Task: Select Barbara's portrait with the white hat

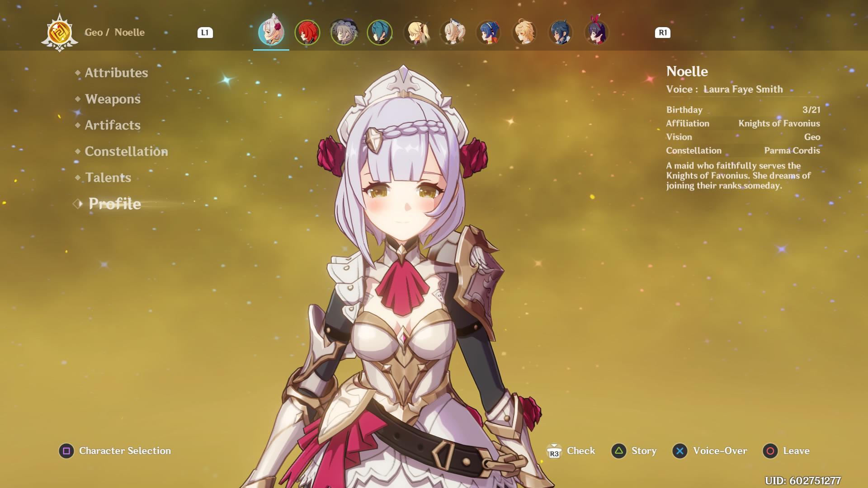Action: point(452,33)
